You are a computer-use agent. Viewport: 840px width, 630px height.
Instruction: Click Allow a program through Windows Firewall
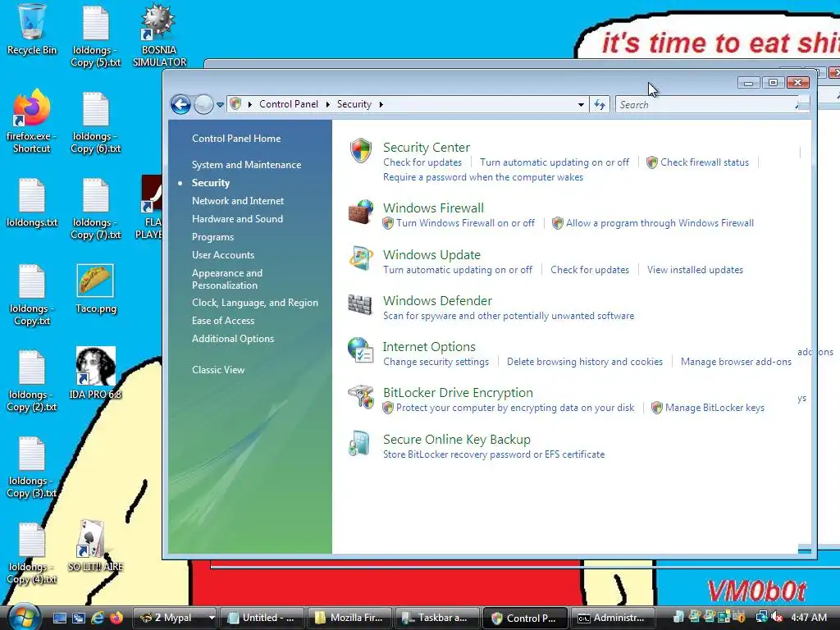[x=660, y=223]
